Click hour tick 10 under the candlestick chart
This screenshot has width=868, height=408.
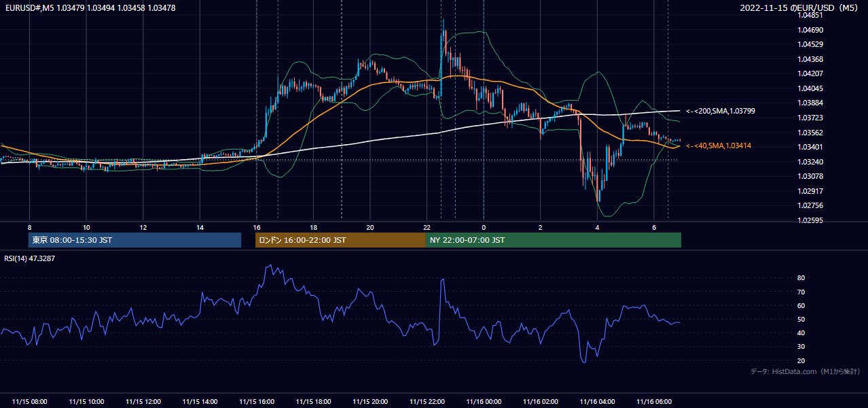tap(86, 227)
